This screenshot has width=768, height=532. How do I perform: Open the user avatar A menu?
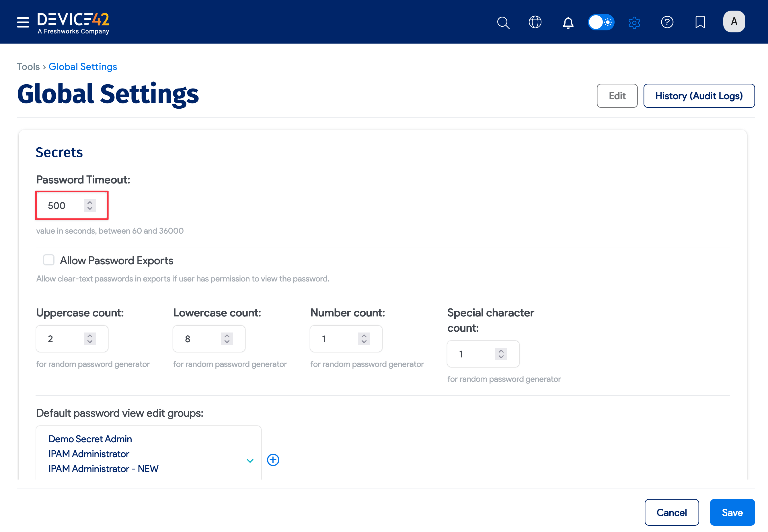[734, 22]
